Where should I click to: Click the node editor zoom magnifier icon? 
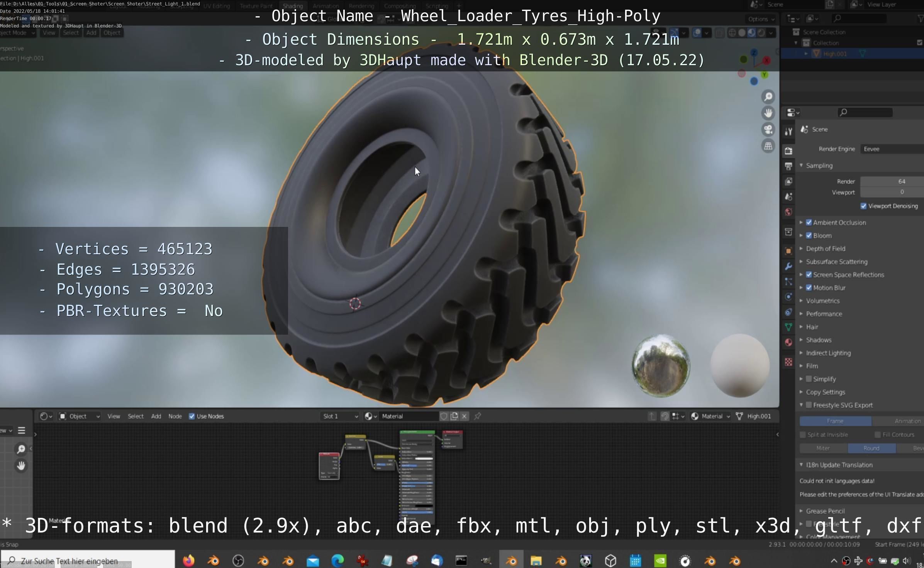(21, 449)
